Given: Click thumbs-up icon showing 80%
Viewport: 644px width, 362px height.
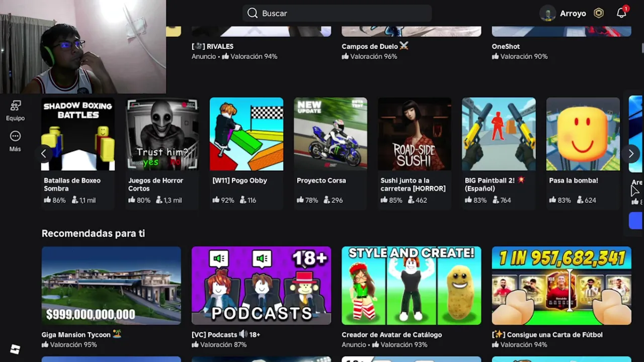Looking at the screenshot, I should (132, 200).
